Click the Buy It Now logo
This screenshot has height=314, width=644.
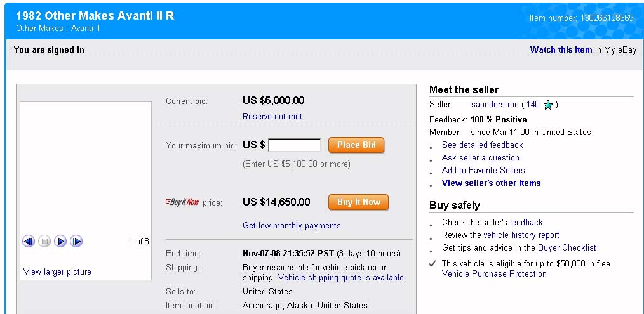tap(183, 202)
